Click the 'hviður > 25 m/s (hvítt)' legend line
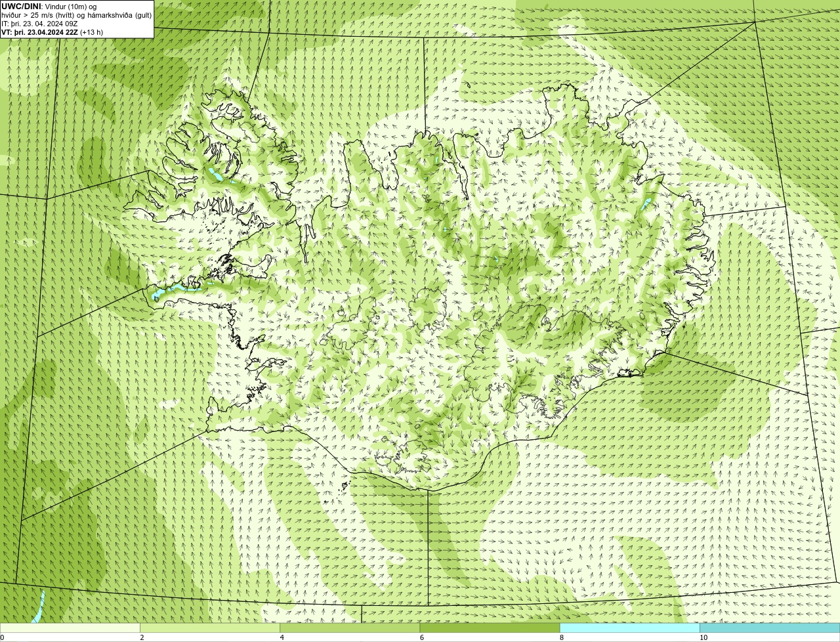840x642 pixels. (77, 15)
